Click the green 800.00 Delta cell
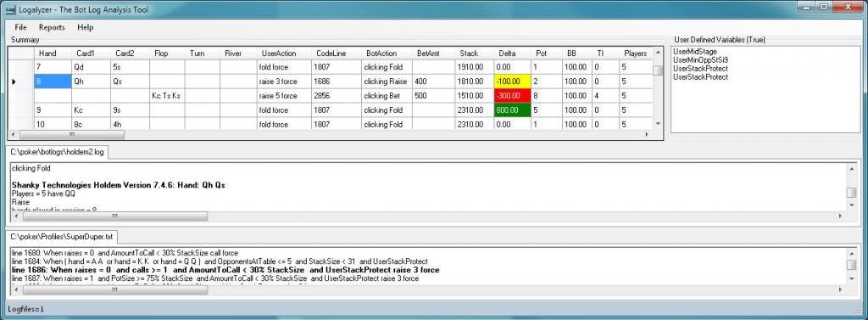868x320 pixels. [x=512, y=110]
